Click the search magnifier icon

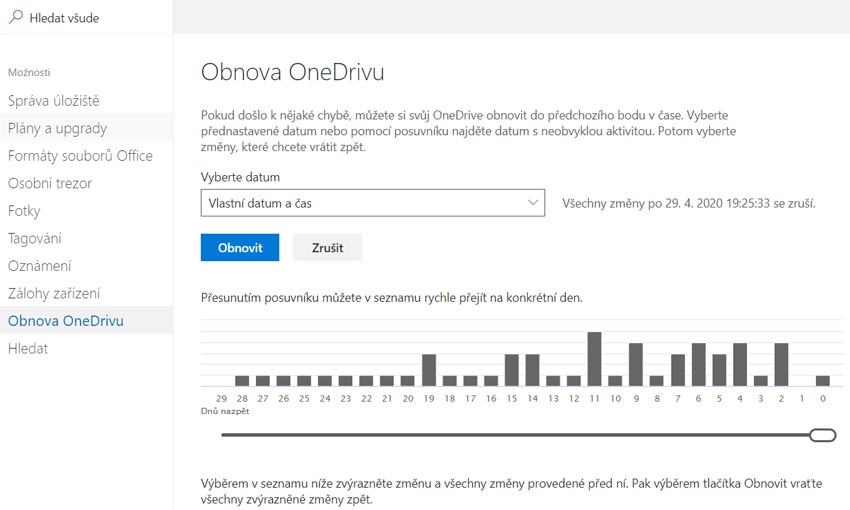[x=16, y=17]
